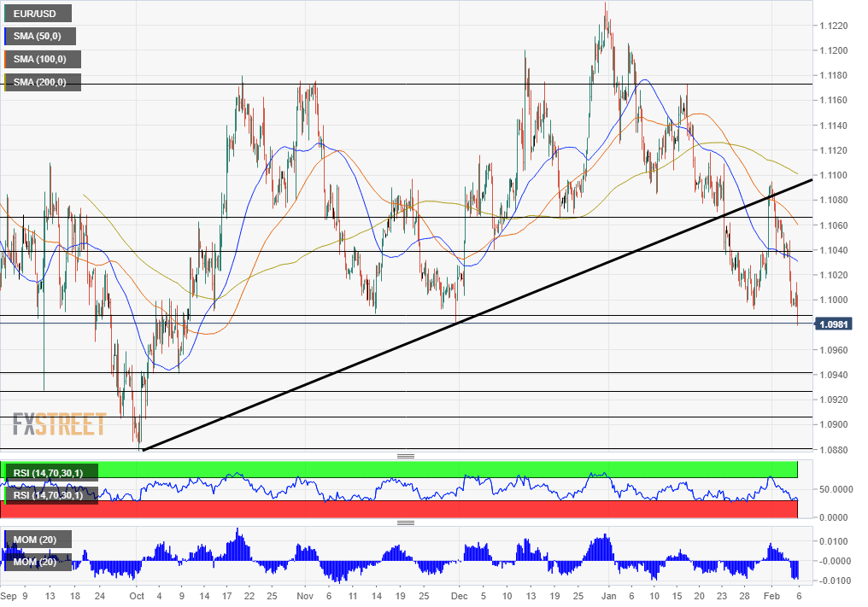
Task: Click the RSI (14,70,30,1) badge in the RSI panel
Action: (x=51, y=471)
